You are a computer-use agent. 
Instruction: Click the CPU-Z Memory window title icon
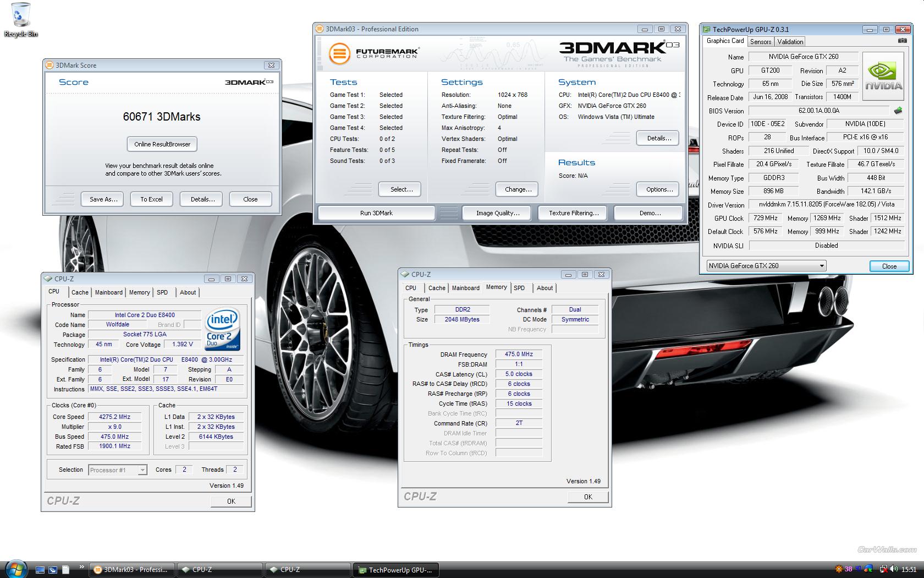[405, 274]
